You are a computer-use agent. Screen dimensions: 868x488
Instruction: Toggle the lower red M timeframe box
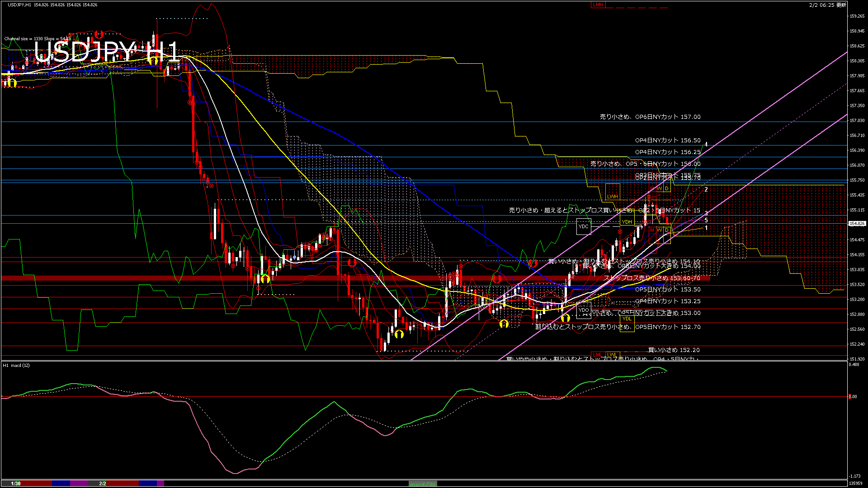pyautogui.click(x=652, y=230)
